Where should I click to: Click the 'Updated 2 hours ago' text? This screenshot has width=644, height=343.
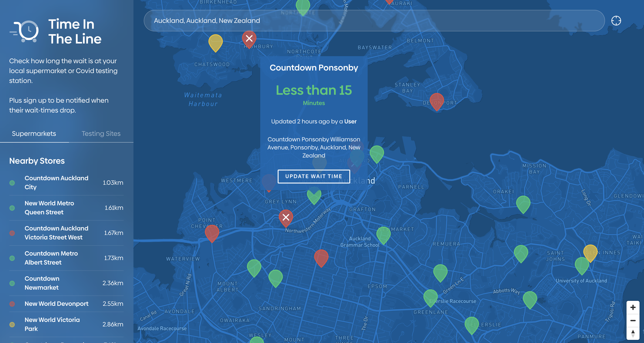(x=314, y=122)
